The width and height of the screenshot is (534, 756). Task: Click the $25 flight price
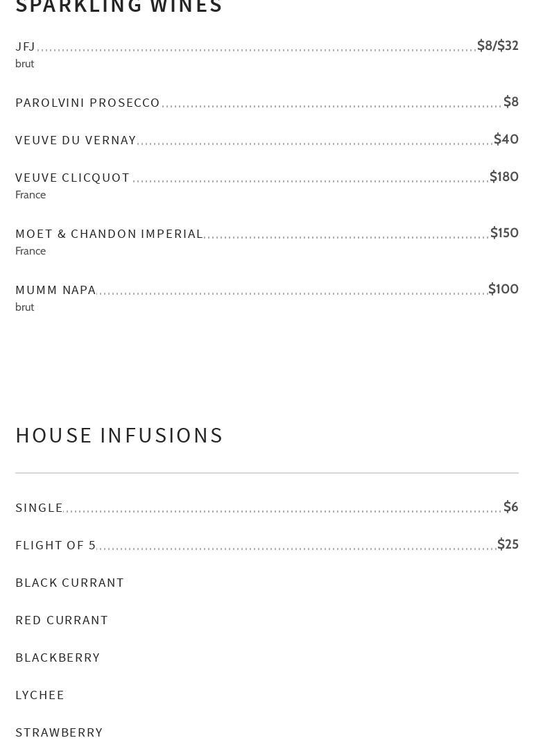click(x=508, y=544)
